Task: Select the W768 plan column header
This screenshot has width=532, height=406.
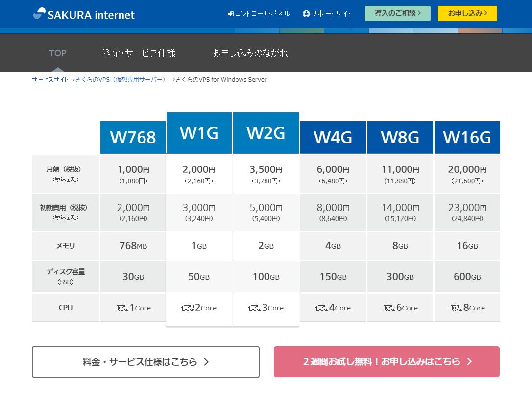Action: pyautogui.click(x=132, y=137)
